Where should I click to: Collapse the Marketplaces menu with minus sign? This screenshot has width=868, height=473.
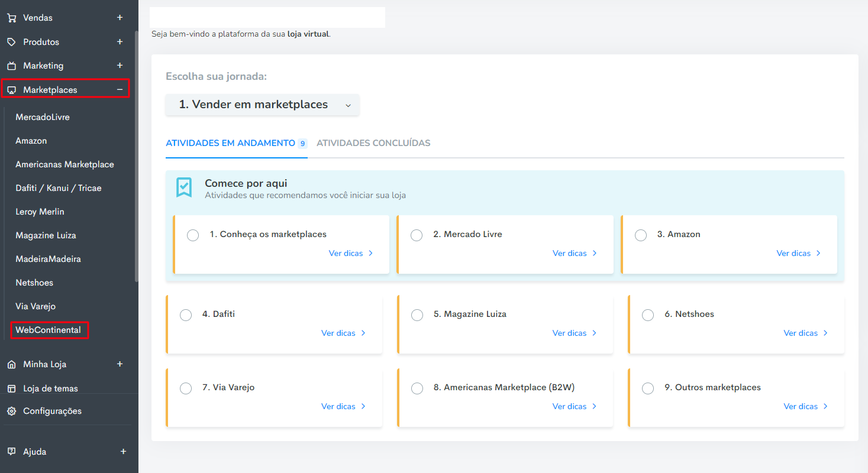pyautogui.click(x=120, y=90)
